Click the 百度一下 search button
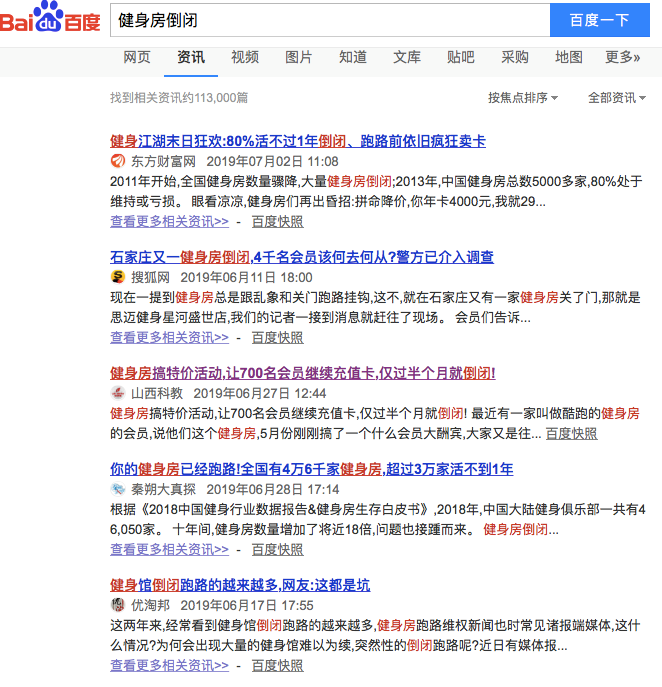The image size is (662, 687). coord(599,20)
